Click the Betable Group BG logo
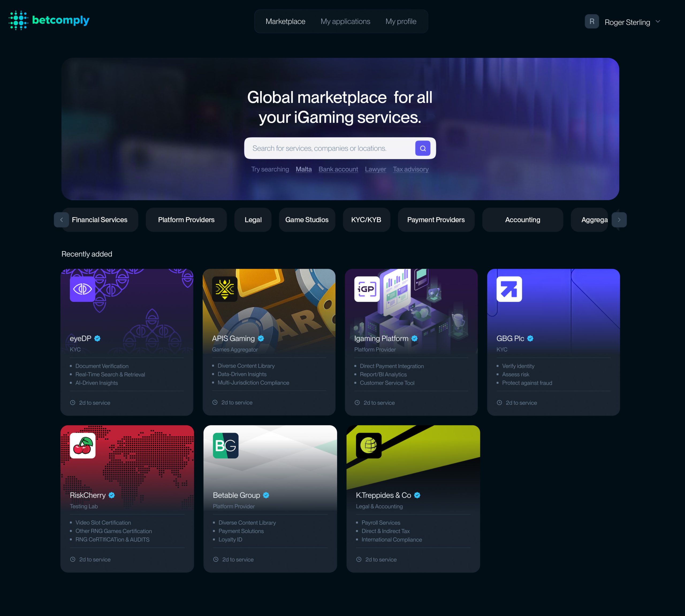Image resolution: width=685 pixels, height=616 pixels. pos(226,445)
